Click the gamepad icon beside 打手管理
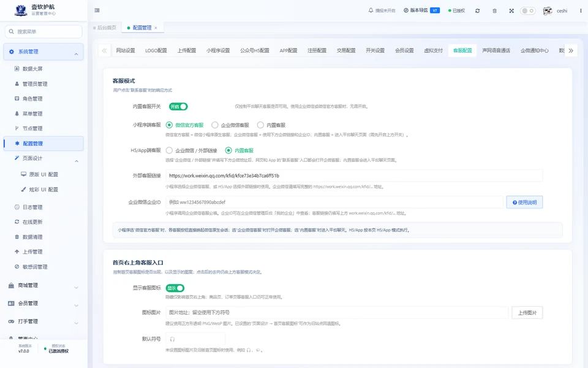 11,321
